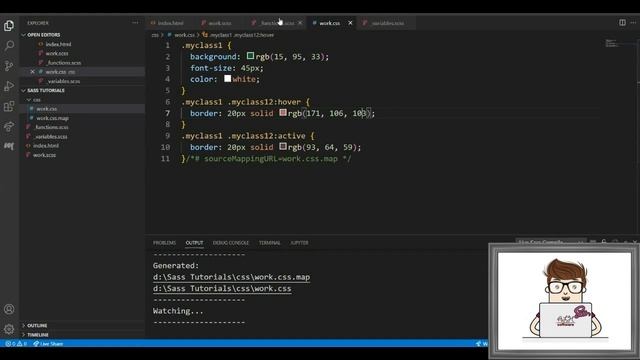This screenshot has width=640, height=360.
Task: Open the Extensions view
Action: pyautogui.click(x=9, y=107)
